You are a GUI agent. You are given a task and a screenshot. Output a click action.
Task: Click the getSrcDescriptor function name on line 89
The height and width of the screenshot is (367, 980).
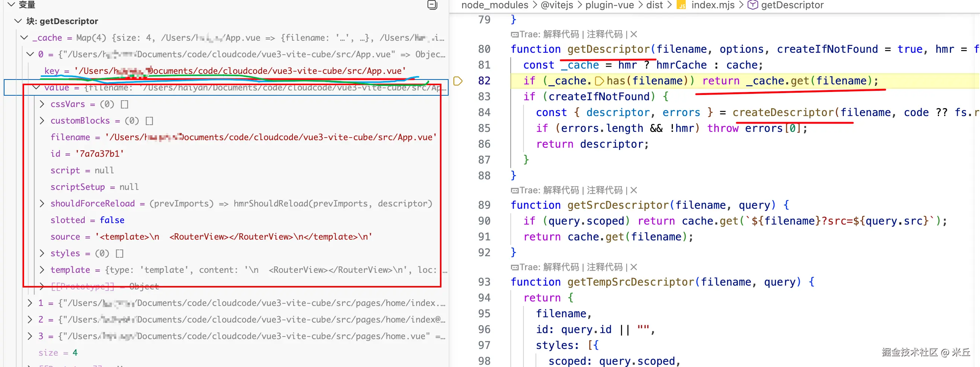(x=618, y=205)
